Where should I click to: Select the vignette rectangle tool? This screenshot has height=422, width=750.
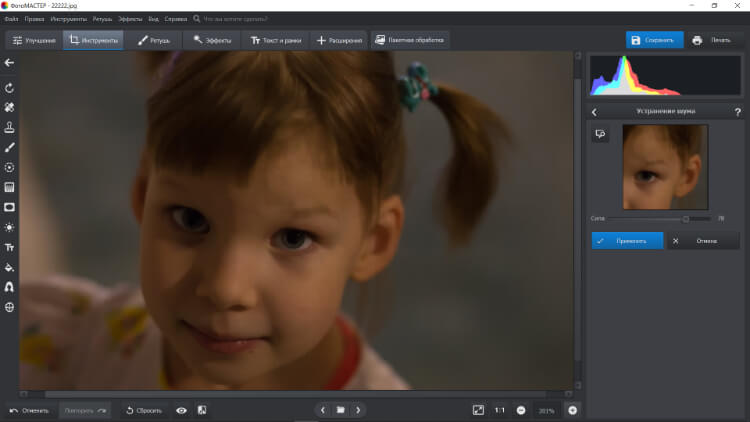click(x=9, y=207)
